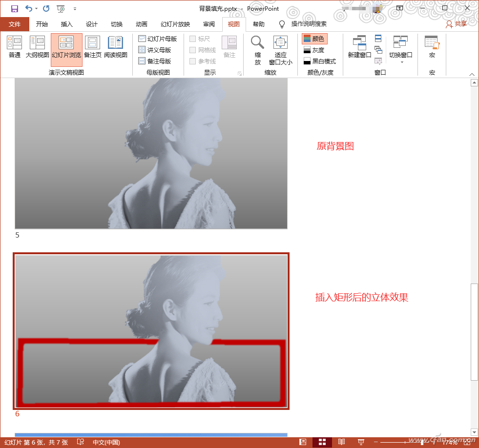Select 幻灯片浏览 slide sorter view

tap(66, 49)
